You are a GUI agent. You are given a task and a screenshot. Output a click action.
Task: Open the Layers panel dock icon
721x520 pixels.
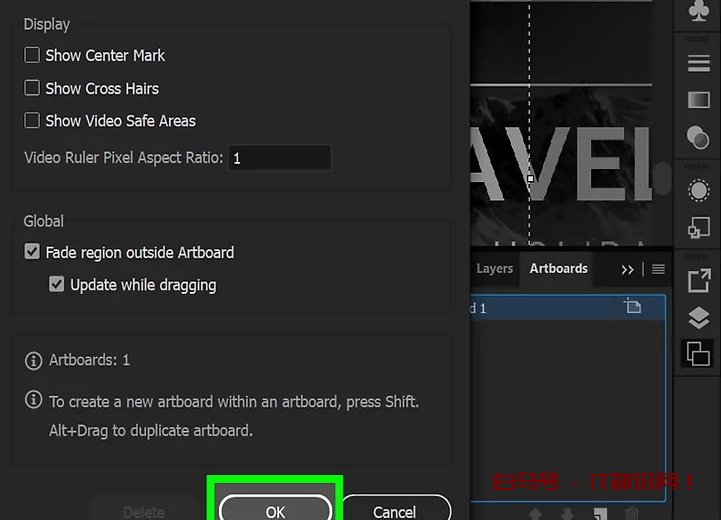pyautogui.click(x=698, y=318)
